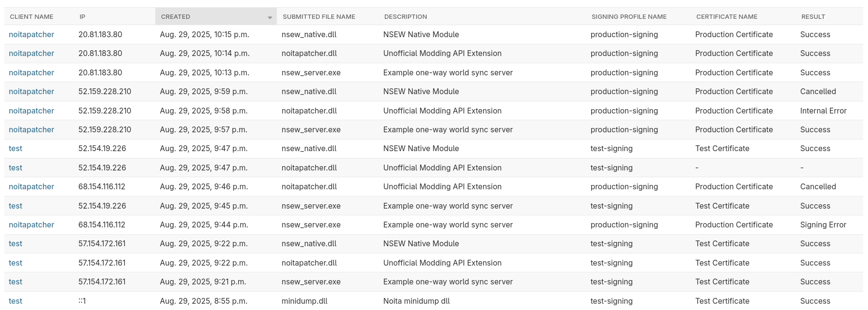
Task: Click the sort arrow in the Created header
Action: pyautogui.click(x=270, y=18)
